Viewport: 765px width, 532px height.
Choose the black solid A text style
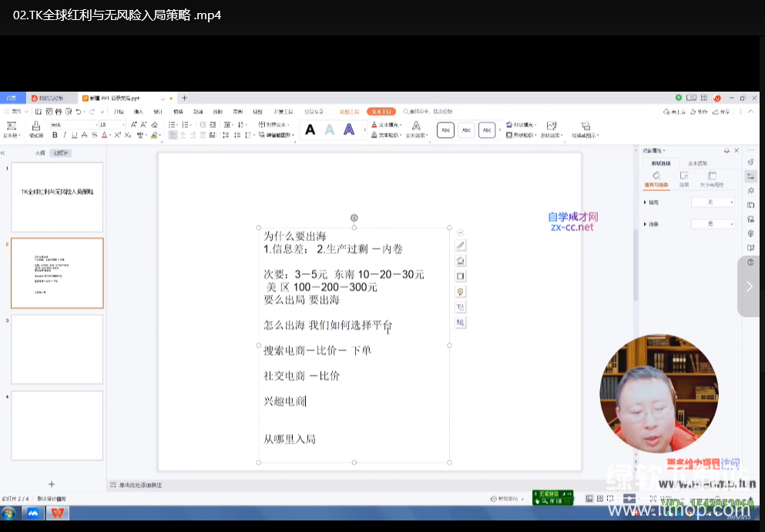310,129
